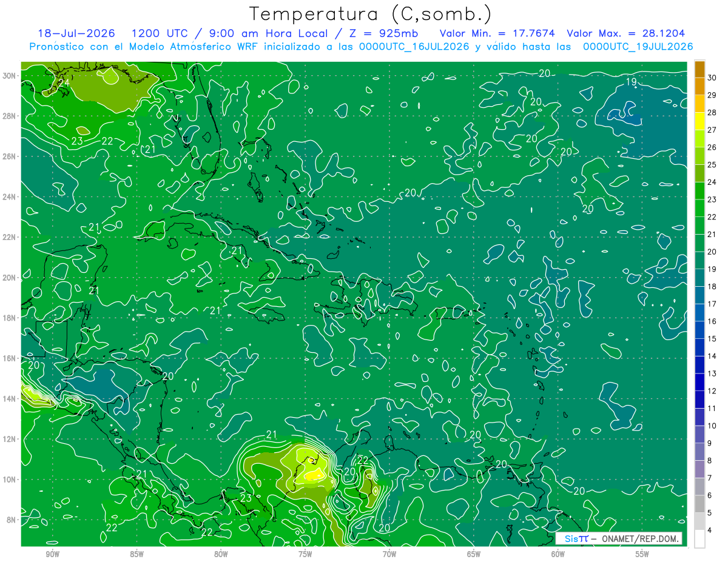Click the color scale label 4
The width and height of the screenshot is (728, 562).
tap(710, 530)
